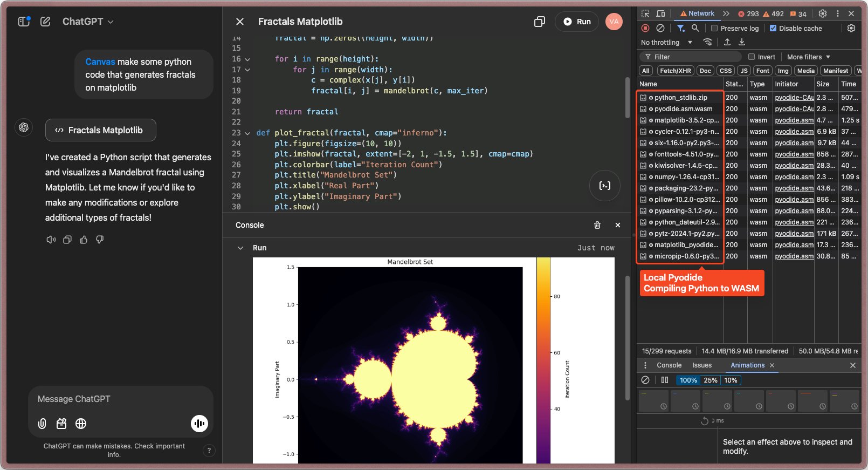Copy the ChatGPT response message
The image size is (868, 470).
click(67, 240)
